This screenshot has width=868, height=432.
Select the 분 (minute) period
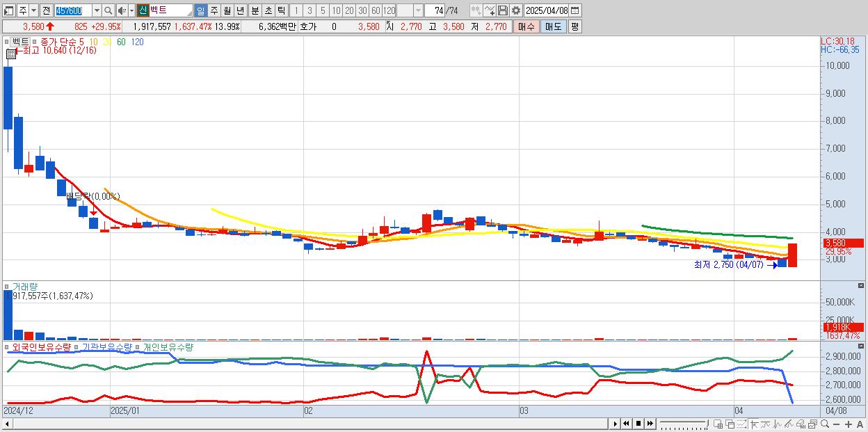(254, 10)
